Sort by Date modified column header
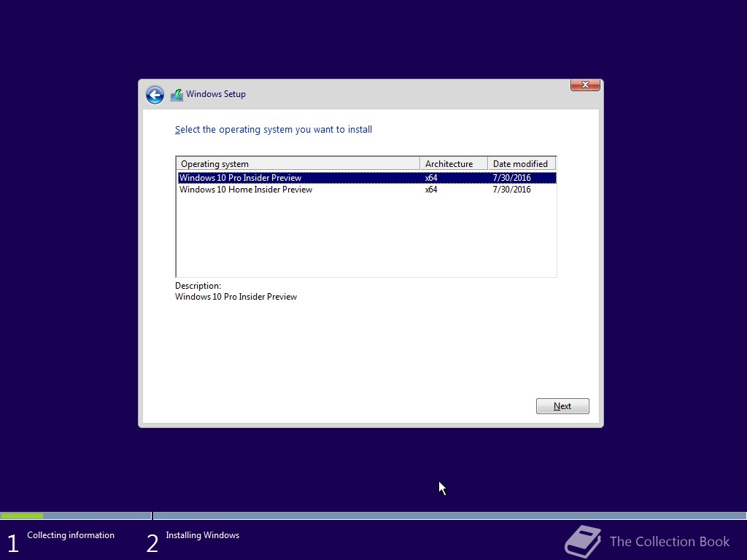The image size is (747, 560). point(522,164)
